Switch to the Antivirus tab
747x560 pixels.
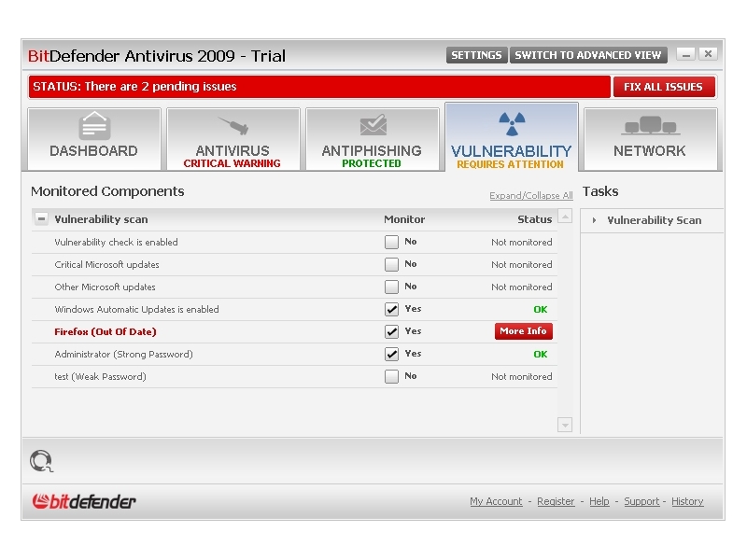pyautogui.click(x=233, y=138)
